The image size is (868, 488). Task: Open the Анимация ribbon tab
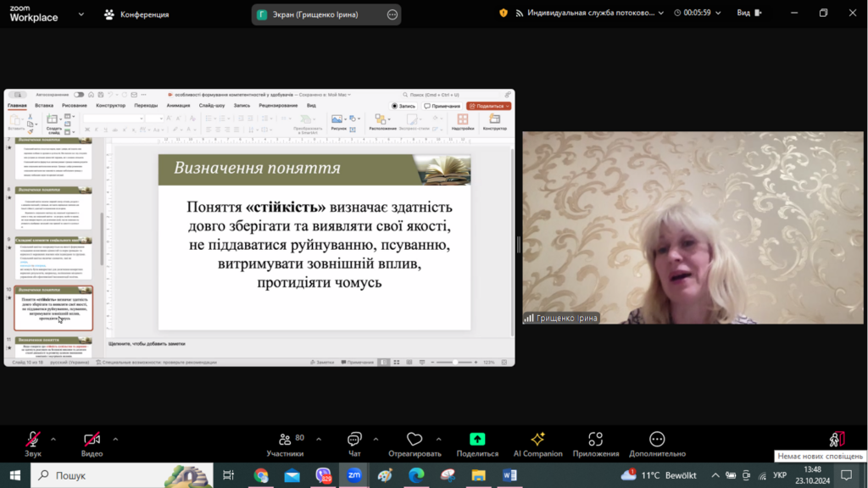click(x=178, y=105)
